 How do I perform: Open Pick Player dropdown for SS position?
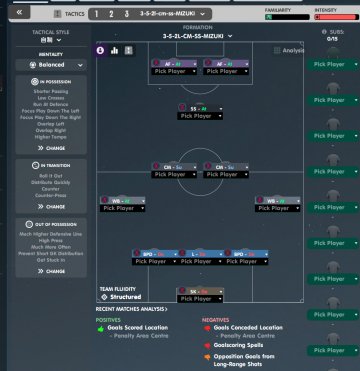pos(200,116)
